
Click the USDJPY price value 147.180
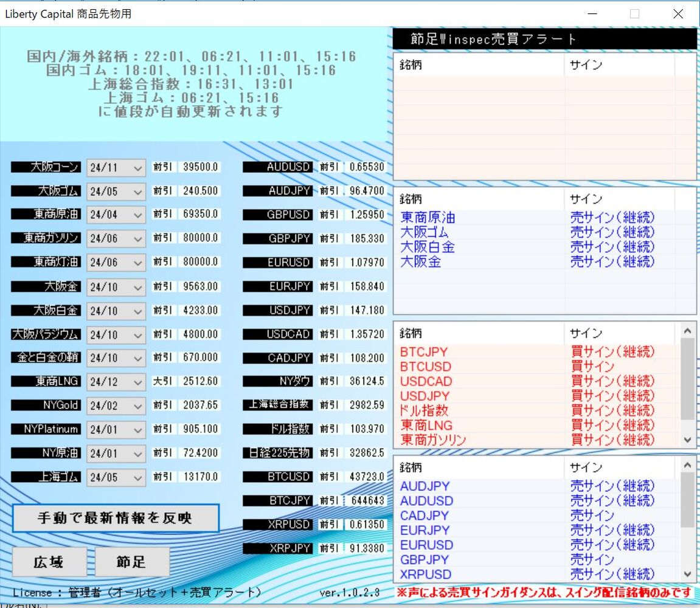click(367, 310)
